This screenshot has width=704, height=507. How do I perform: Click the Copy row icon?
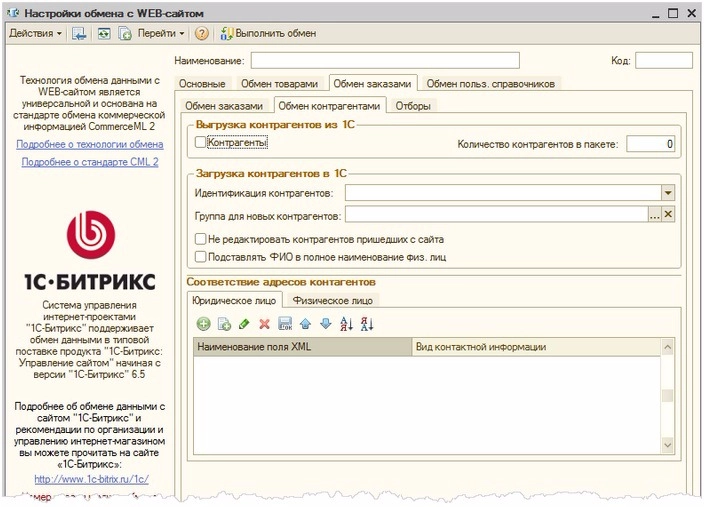click(x=224, y=323)
